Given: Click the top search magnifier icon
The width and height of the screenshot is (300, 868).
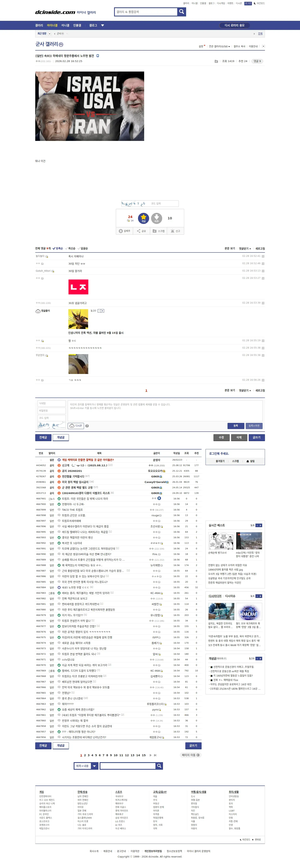Looking at the screenshot, I should 181,12.
